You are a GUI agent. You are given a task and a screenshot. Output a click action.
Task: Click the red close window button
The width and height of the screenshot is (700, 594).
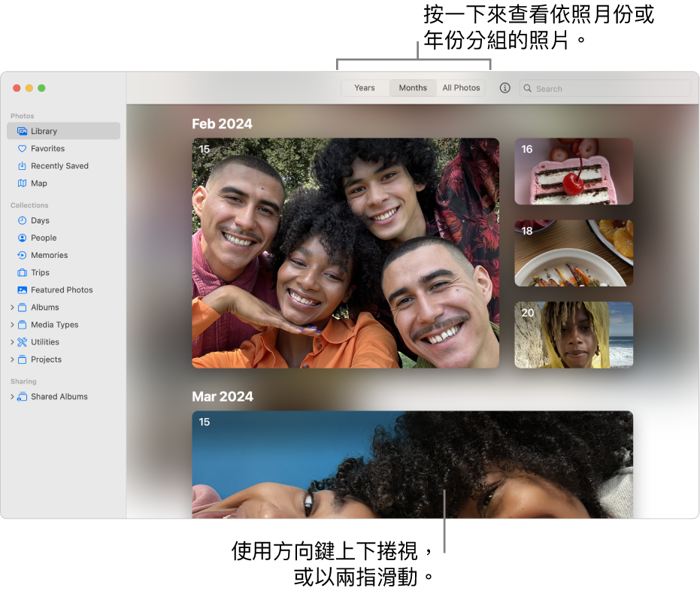point(17,88)
